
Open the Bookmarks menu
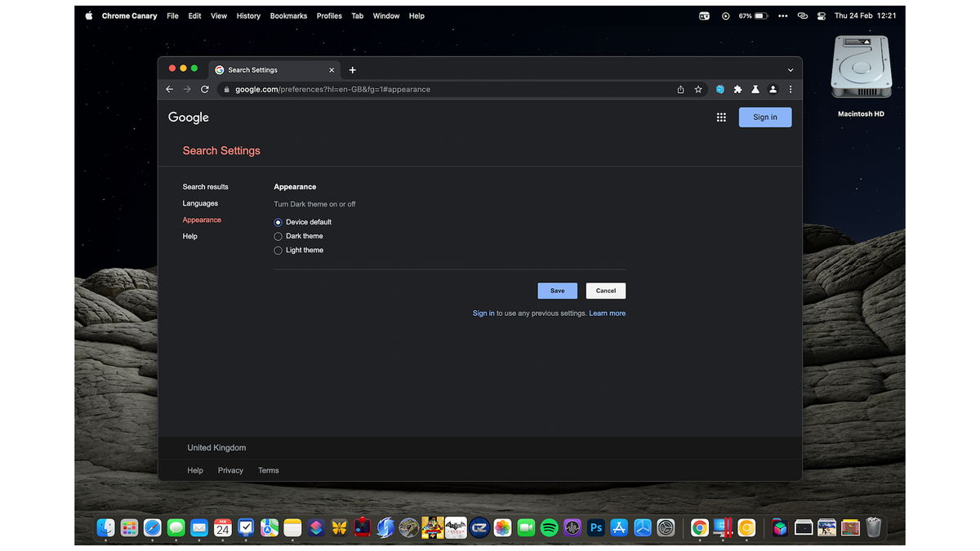click(288, 16)
